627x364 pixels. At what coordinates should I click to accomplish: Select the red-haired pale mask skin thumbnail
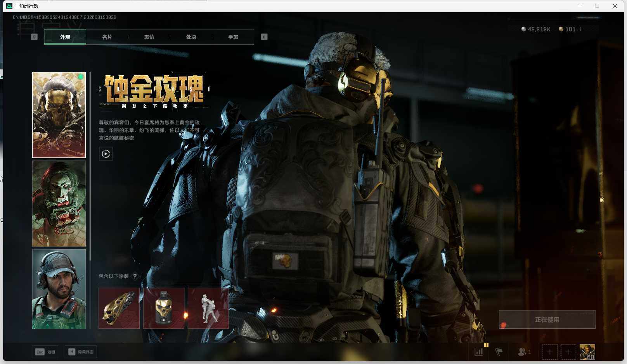(59, 204)
